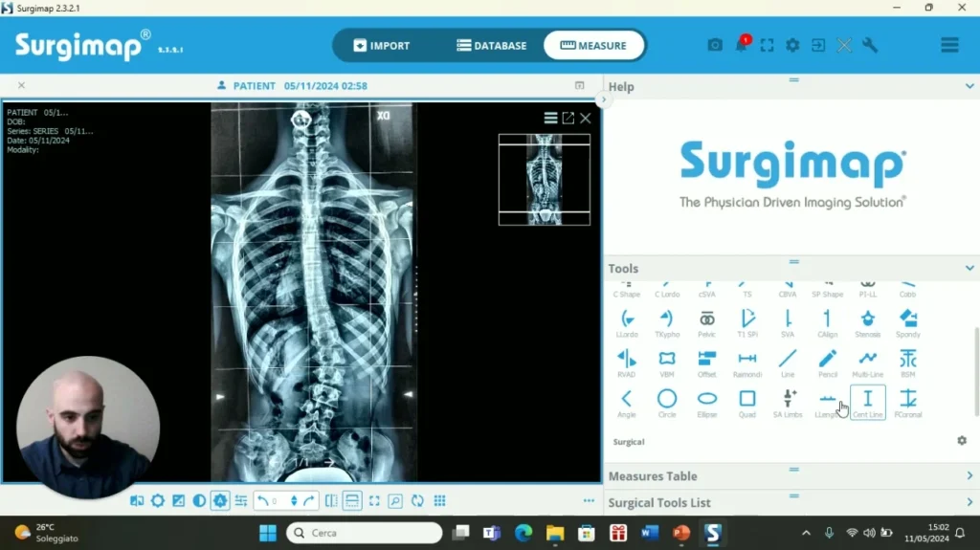Click the brightness sun icon in viewer toolbar
Viewport: 980px width, 550px height.
[158, 500]
